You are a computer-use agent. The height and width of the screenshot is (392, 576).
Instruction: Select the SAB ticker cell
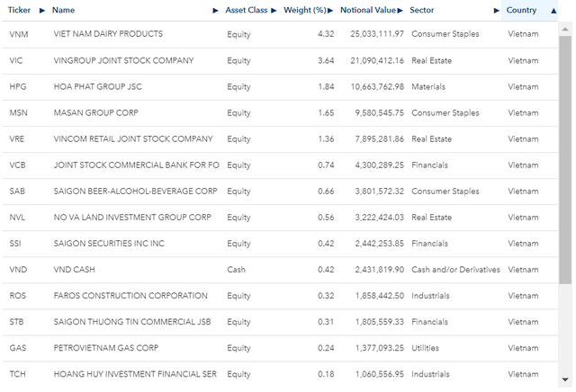click(17, 192)
